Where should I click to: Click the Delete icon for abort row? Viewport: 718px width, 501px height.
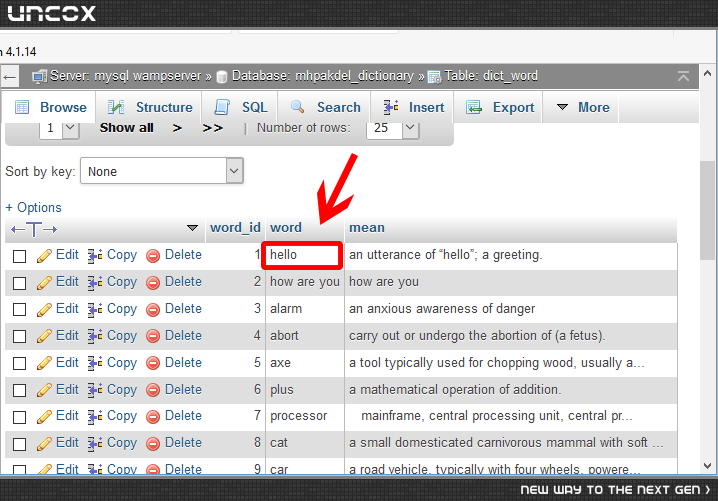[x=153, y=337]
